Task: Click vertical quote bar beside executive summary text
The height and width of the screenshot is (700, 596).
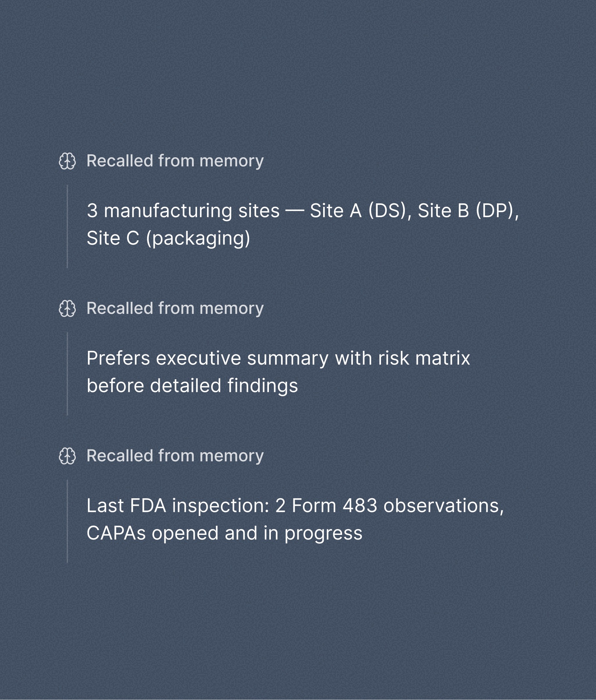Action: click(67, 374)
